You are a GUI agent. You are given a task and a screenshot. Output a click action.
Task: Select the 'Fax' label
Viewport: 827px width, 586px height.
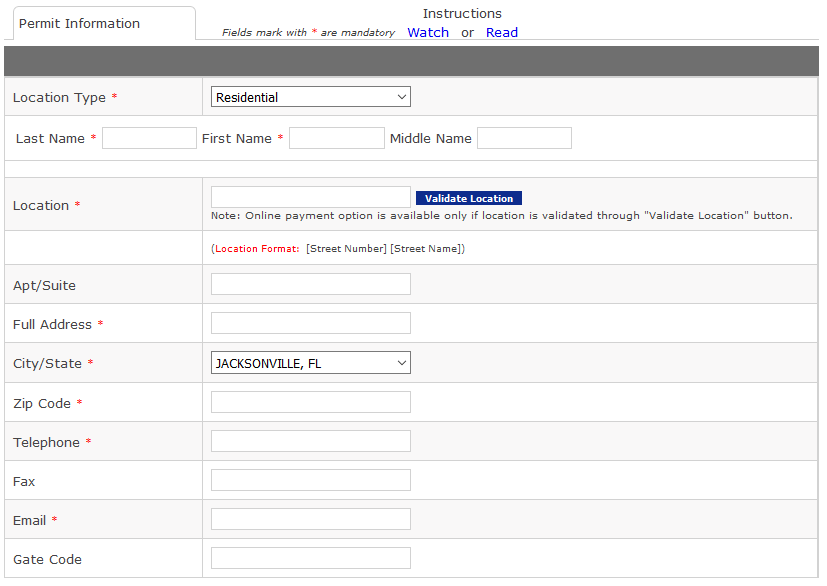point(24,482)
